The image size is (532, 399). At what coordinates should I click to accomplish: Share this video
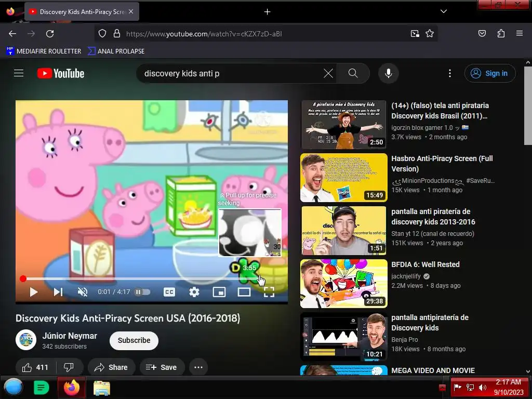pos(111,367)
